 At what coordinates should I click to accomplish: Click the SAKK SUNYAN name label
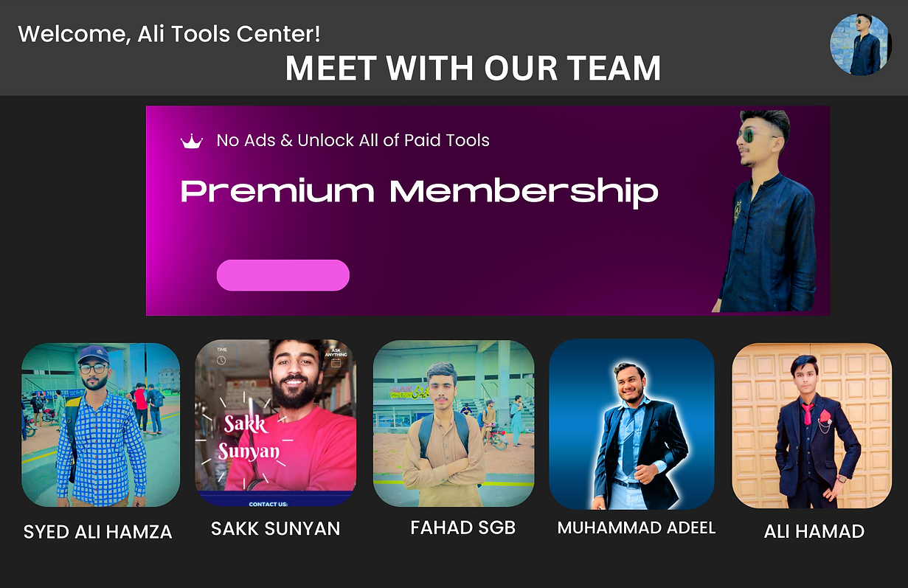tap(275, 528)
